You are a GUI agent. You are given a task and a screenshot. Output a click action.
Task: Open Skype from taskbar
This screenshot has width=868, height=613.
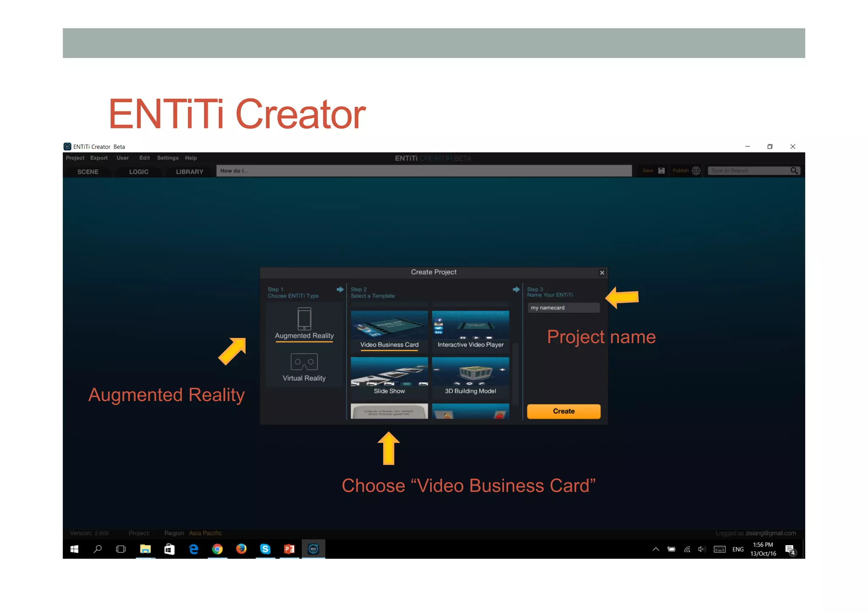[x=265, y=549]
